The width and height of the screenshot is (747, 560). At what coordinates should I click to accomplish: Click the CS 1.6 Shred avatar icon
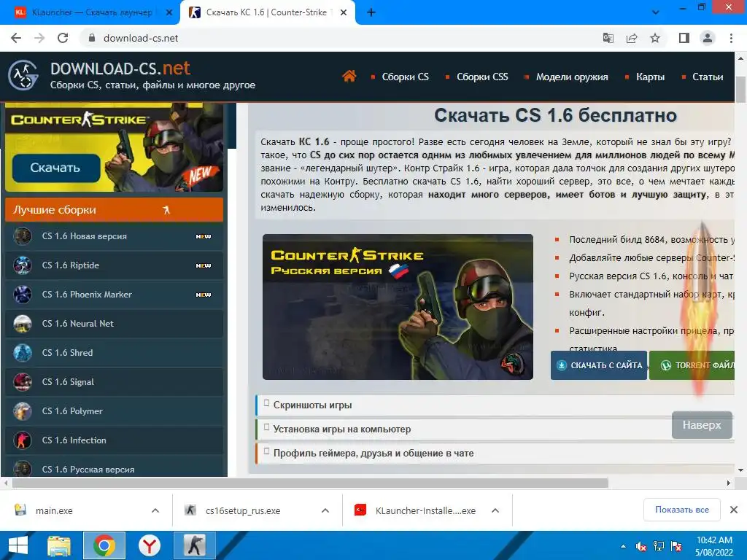tap(23, 353)
